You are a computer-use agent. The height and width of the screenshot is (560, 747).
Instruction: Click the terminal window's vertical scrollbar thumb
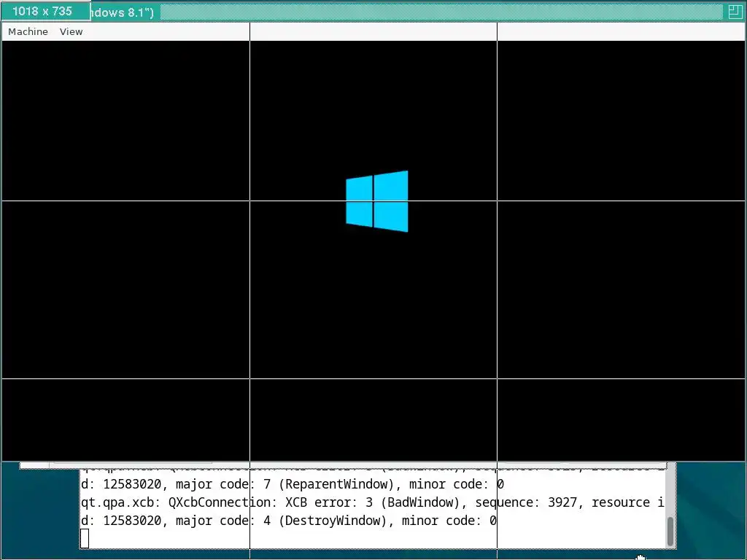click(670, 531)
